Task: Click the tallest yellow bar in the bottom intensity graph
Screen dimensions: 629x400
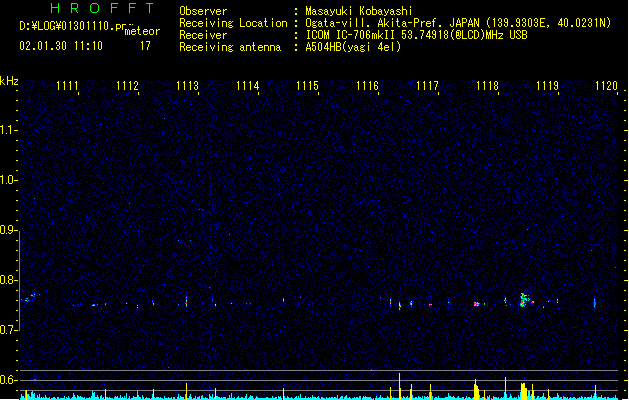Action: pyautogui.click(x=400, y=386)
